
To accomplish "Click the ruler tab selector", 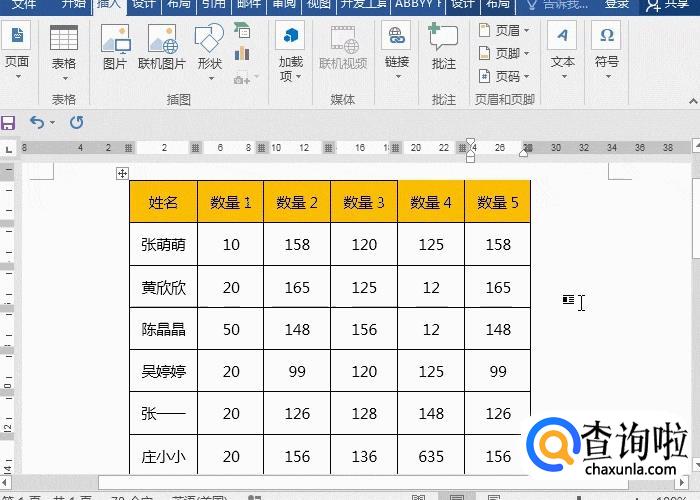I will tap(8, 149).
